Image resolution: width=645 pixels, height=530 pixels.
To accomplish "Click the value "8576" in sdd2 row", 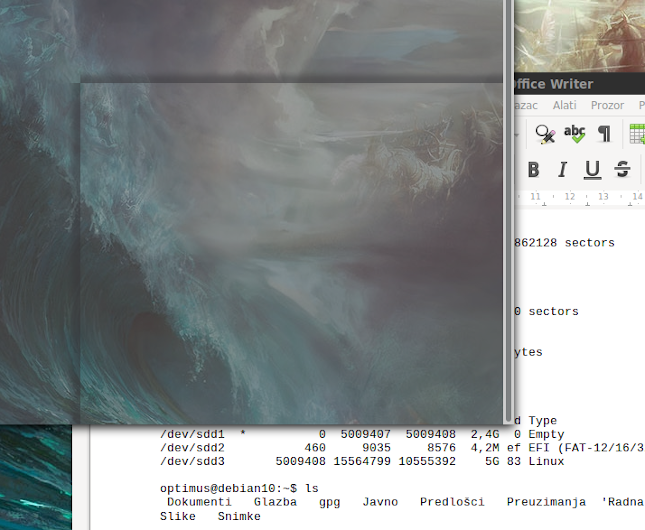I will tap(441, 448).
